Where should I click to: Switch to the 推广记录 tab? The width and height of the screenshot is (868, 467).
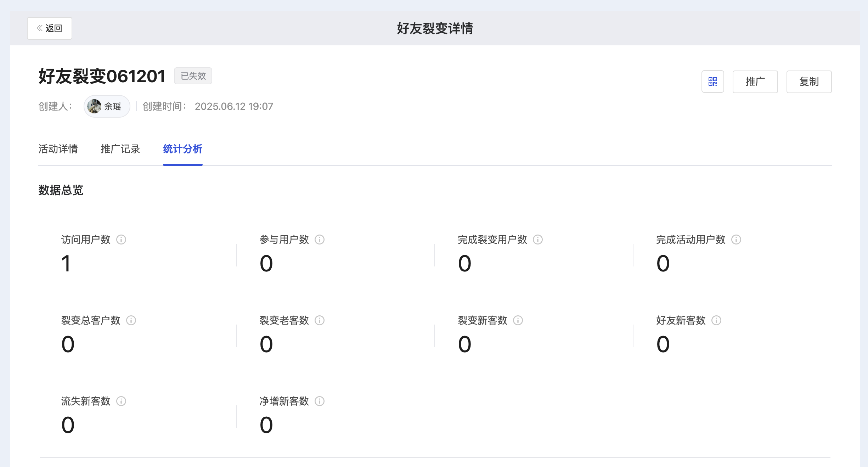[x=120, y=149]
